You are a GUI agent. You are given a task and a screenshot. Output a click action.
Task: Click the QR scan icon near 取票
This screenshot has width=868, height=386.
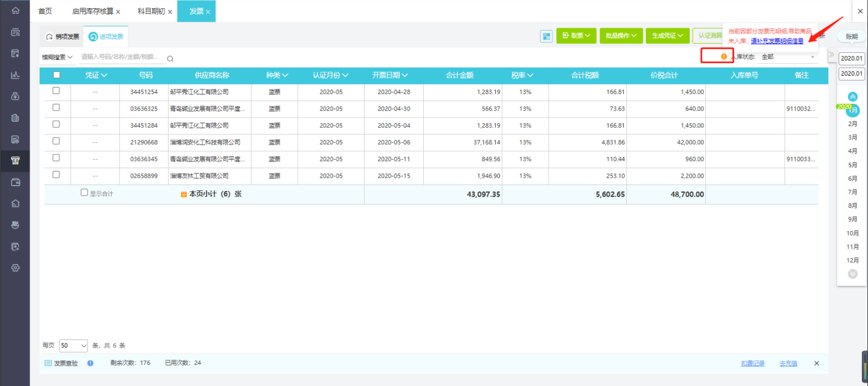[546, 36]
